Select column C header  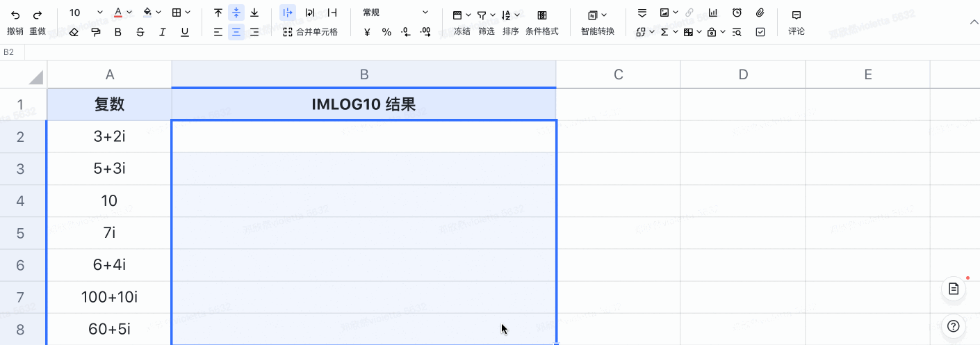pos(619,74)
